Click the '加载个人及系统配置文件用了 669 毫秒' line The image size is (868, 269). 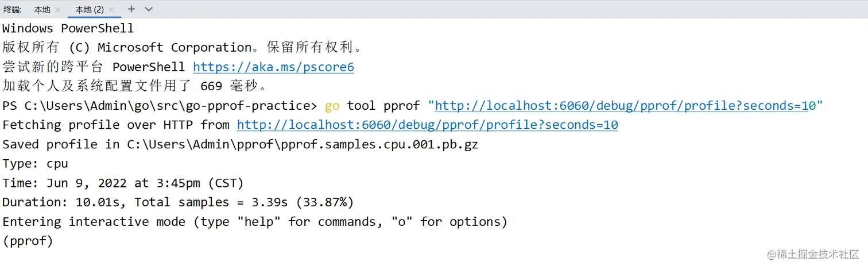(x=135, y=86)
